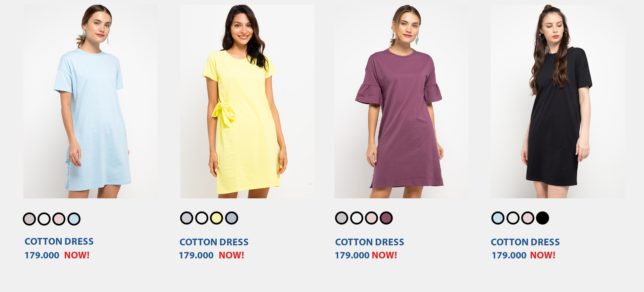Viewport: 644px width, 292px height.
Task: Select grey-mauve swatch under the blue dress
Action: (29, 219)
